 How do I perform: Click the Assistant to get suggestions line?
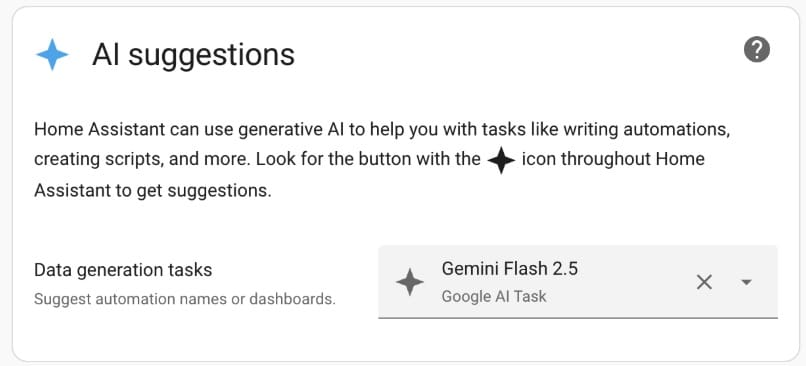point(152,191)
